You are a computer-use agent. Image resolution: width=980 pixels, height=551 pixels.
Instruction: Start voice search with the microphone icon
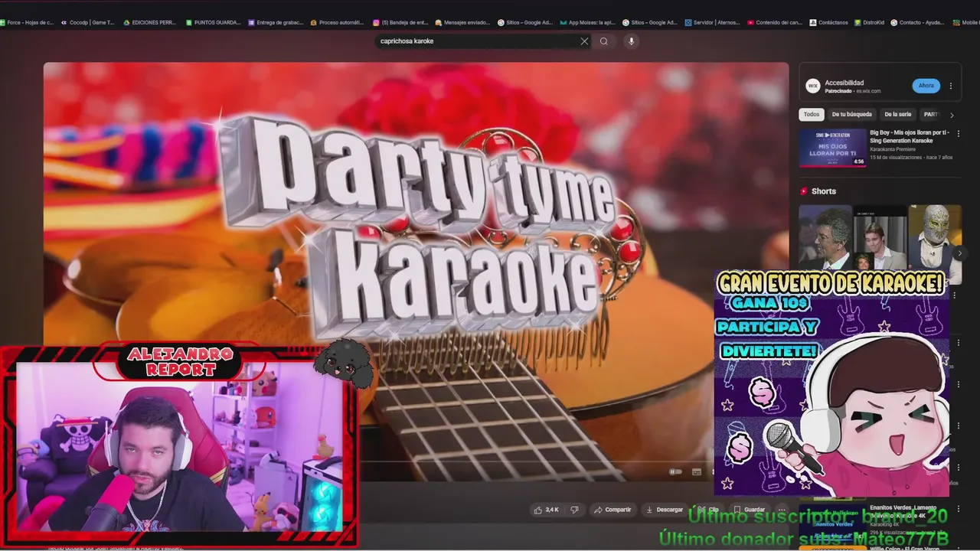click(x=631, y=41)
